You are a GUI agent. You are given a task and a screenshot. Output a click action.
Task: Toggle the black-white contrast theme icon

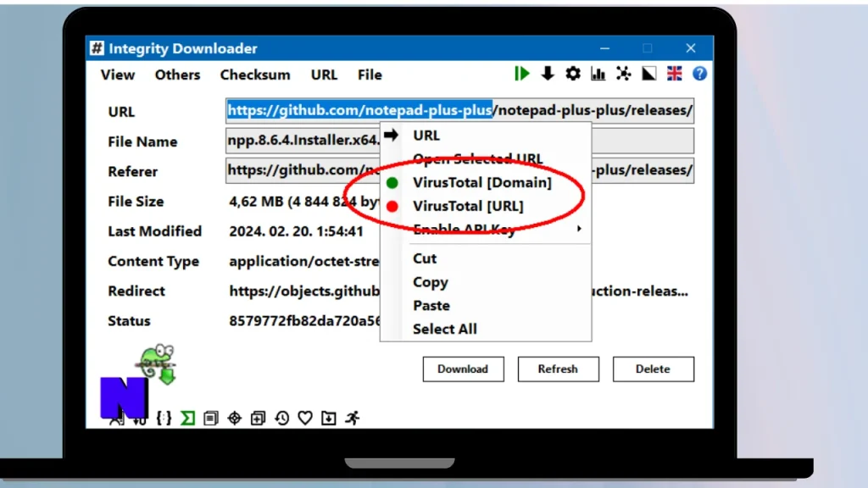click(x=648, y=74)
